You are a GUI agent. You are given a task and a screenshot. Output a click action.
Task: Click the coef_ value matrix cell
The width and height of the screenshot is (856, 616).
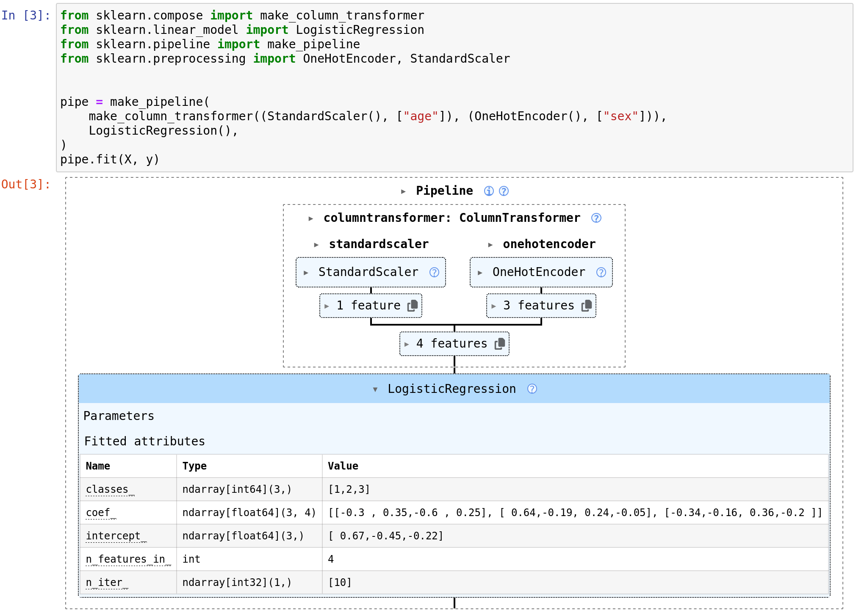coord(575,513)
